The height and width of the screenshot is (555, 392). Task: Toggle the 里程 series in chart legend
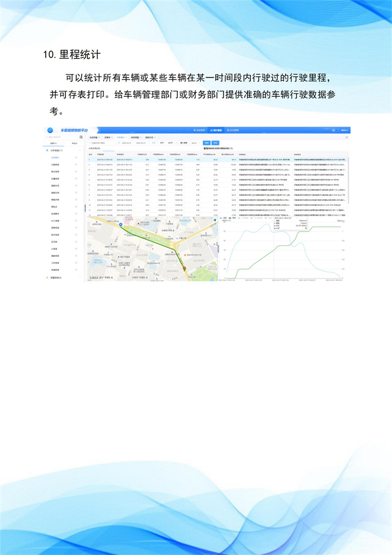coord(233,217)
